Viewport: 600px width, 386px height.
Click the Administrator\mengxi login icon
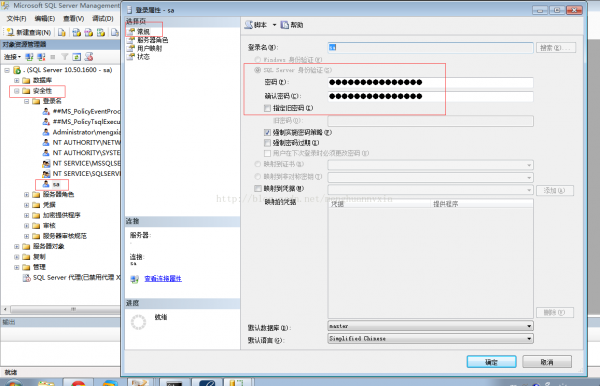click(46, 132)
